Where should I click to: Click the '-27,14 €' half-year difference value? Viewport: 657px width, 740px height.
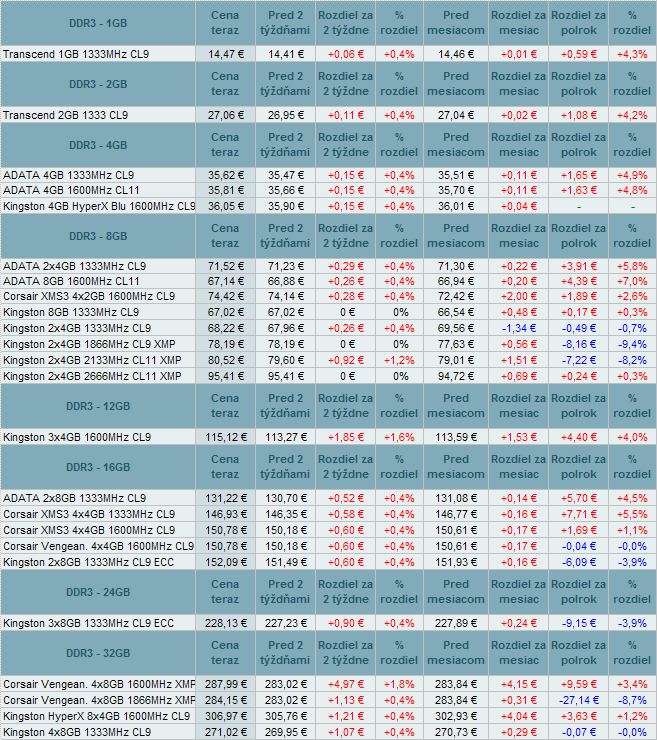coord(579,700)
